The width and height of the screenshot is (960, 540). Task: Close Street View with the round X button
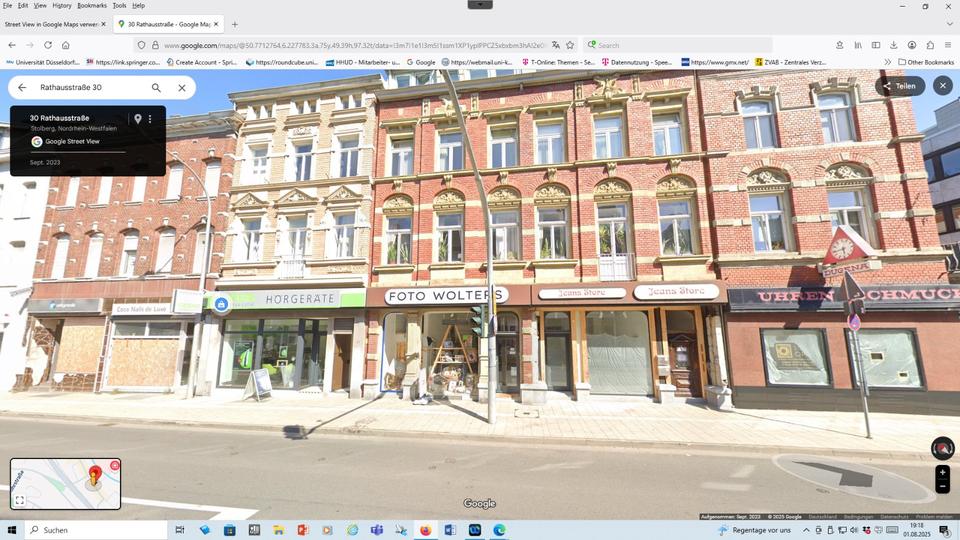pos(943,86)
